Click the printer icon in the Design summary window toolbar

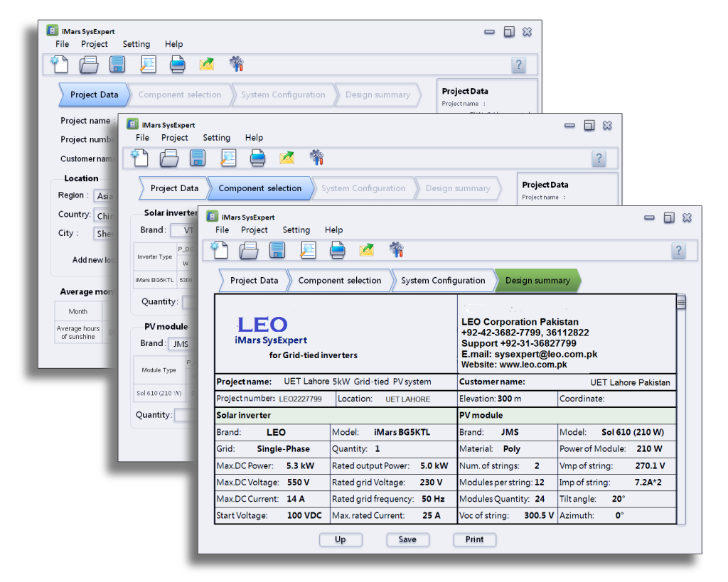pyautogui.click(x=337, y=249)
